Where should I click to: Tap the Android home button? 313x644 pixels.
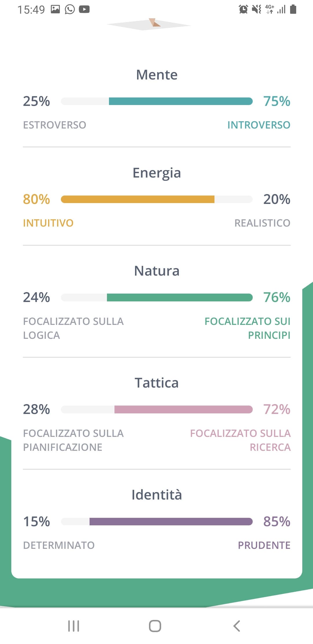pos(155,626)
